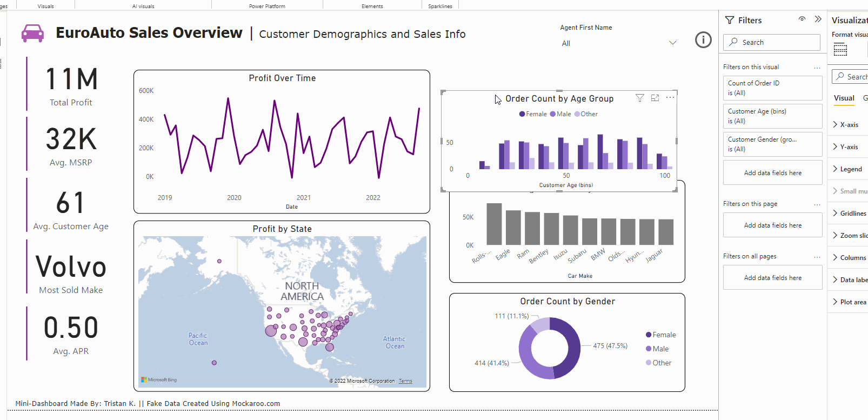Open focus mode on Order Count by Age Group
868x420 pixels.
[655, 98]
